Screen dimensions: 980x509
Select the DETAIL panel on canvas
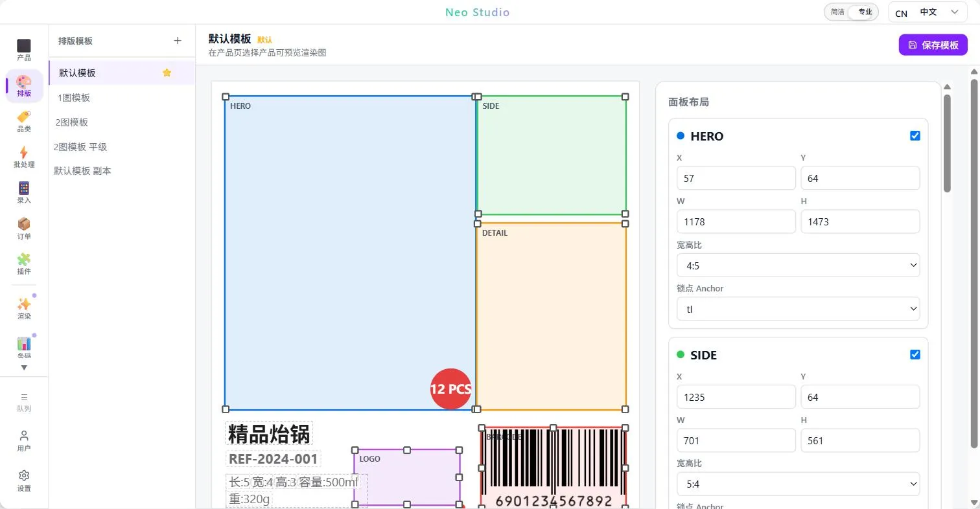552,317
